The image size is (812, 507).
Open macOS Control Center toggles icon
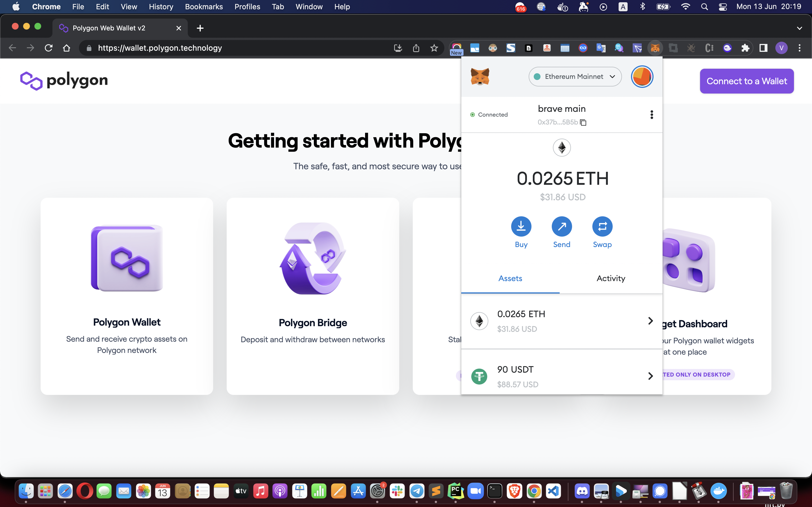(x=722, y=7)
